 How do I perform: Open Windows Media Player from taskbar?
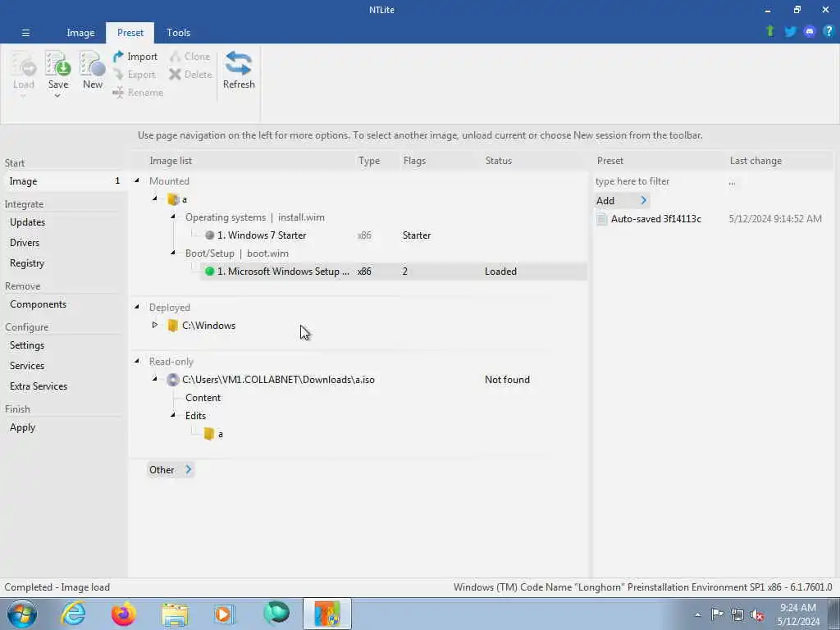tap(225, 614)
